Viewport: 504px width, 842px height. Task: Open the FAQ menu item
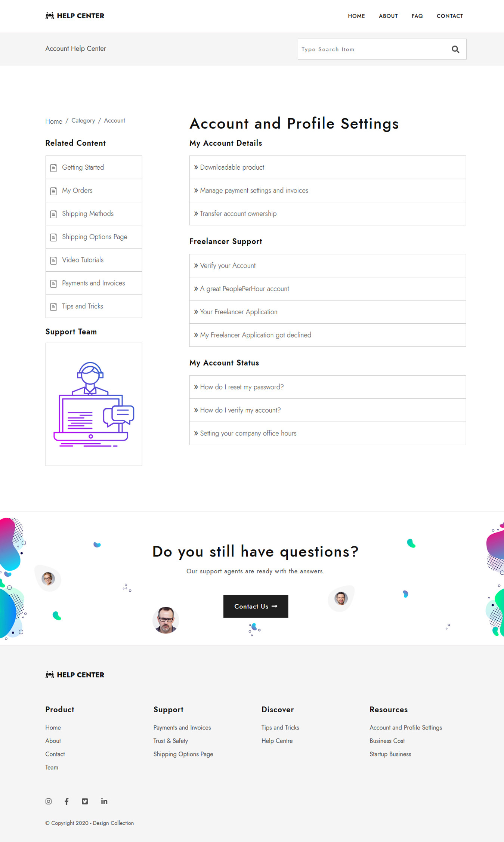[x=417, y=16]
